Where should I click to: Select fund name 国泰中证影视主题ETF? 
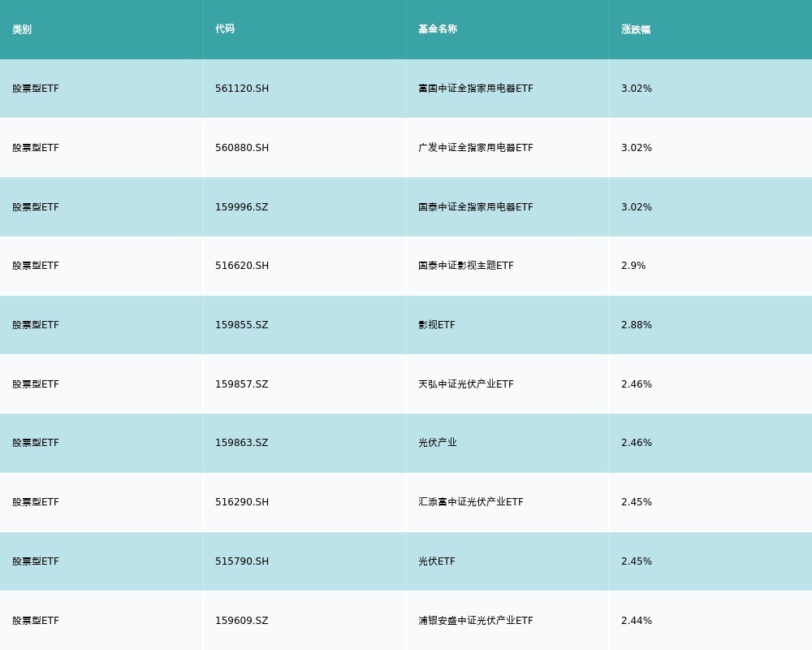coord(466,266)
